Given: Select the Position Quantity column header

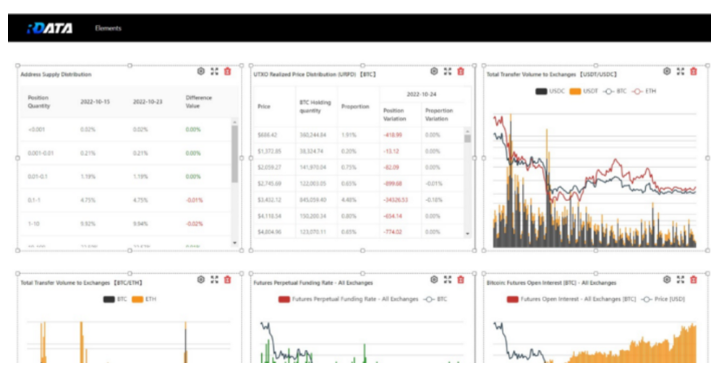Looking at the screenshot, I should (x=39, y=102).
